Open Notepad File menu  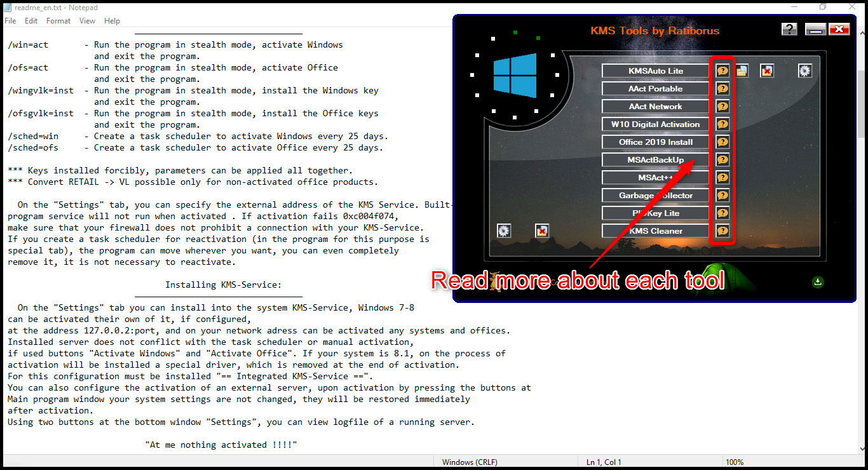pos(10,21)
